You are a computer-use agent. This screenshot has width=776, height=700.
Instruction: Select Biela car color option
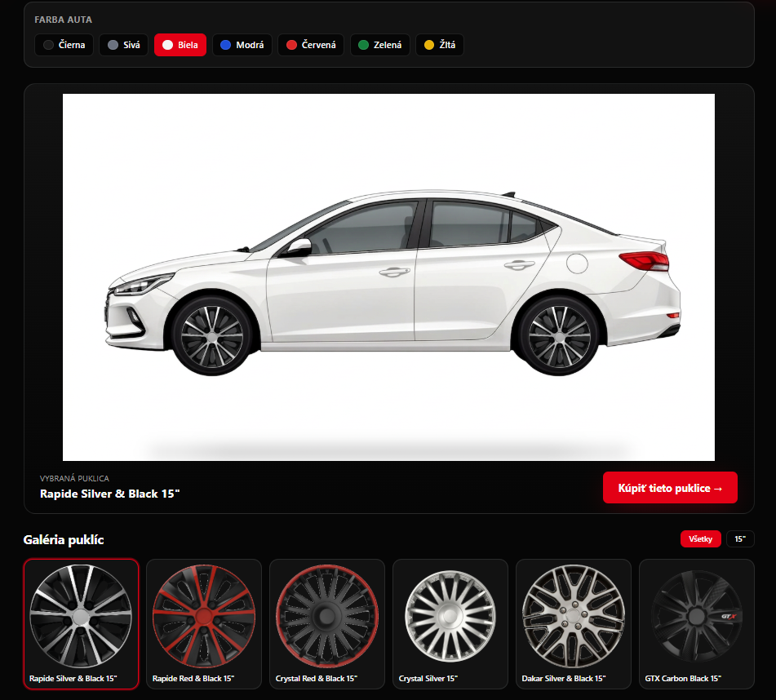pos(180,45)
